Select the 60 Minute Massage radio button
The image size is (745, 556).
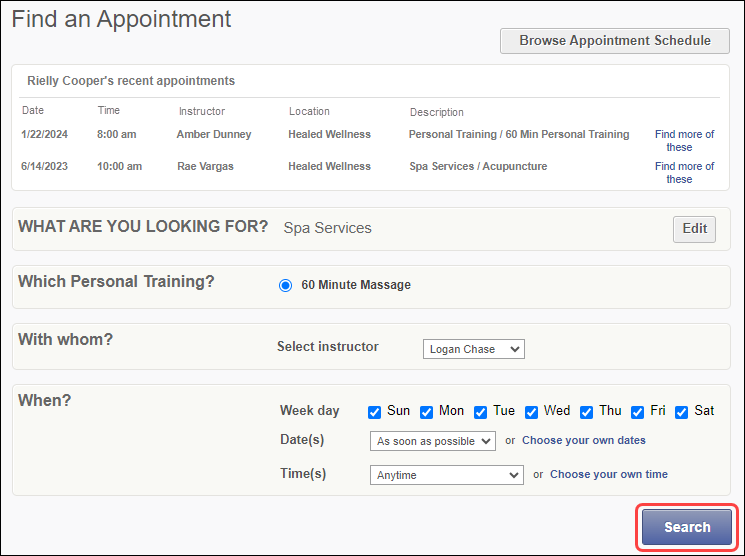(x=286, y=285)
